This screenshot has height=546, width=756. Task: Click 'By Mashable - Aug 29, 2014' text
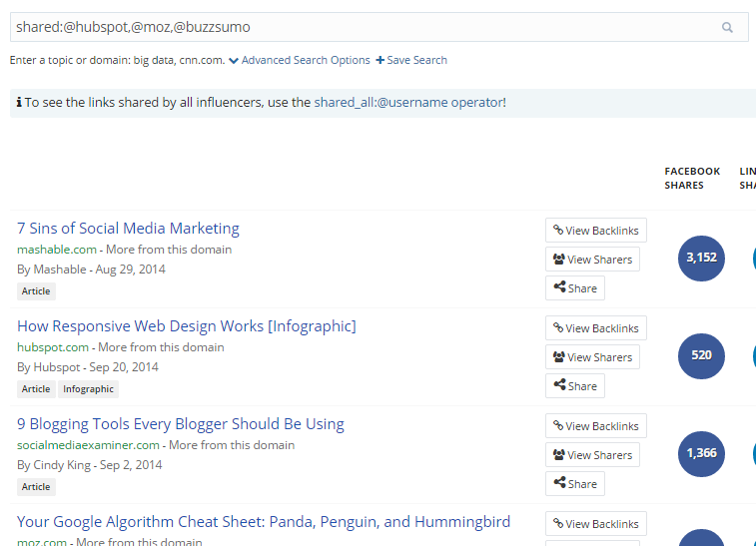coord(91,270)
